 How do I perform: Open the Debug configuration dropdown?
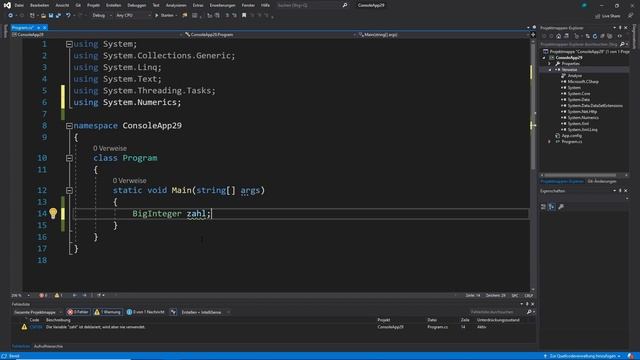coord(102,16)
